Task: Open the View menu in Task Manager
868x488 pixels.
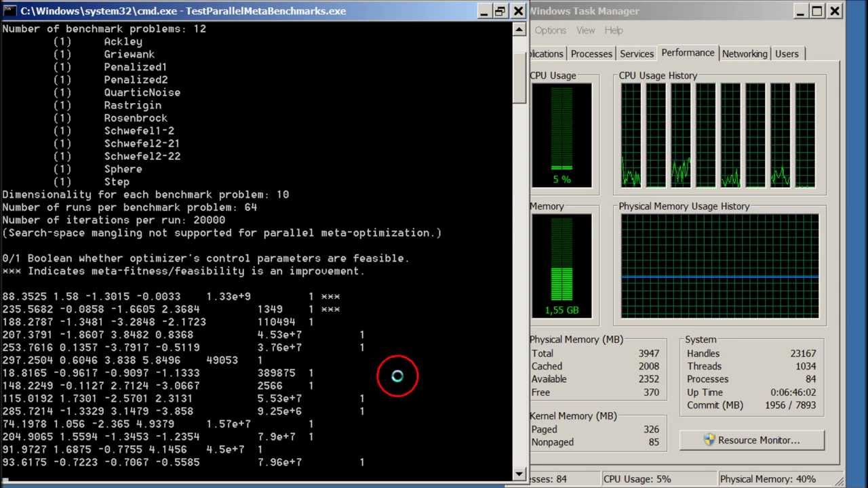Action: pyautogui.click(x=585, y=30)
